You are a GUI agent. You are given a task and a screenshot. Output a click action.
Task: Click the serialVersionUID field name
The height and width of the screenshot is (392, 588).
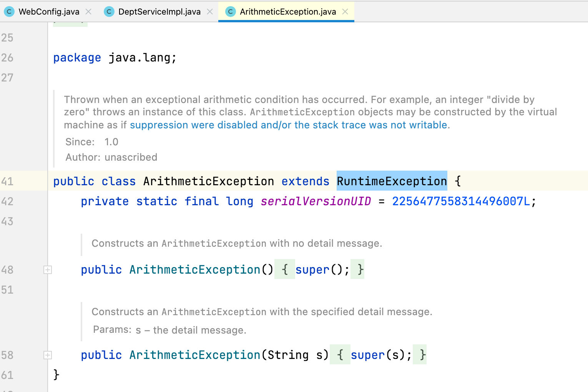(x=316, y=201)
